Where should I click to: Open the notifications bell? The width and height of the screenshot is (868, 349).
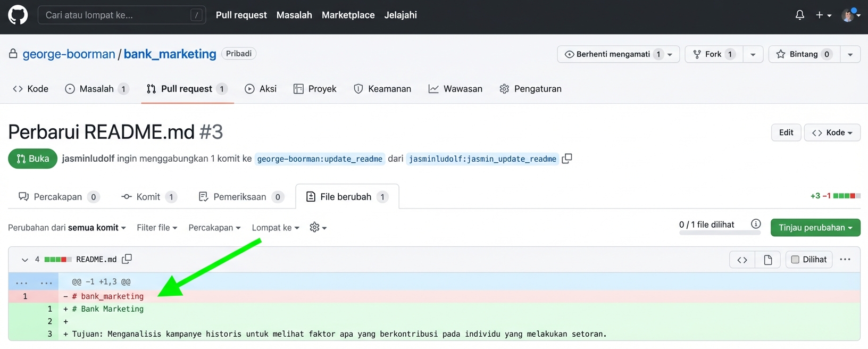[799, 15]
